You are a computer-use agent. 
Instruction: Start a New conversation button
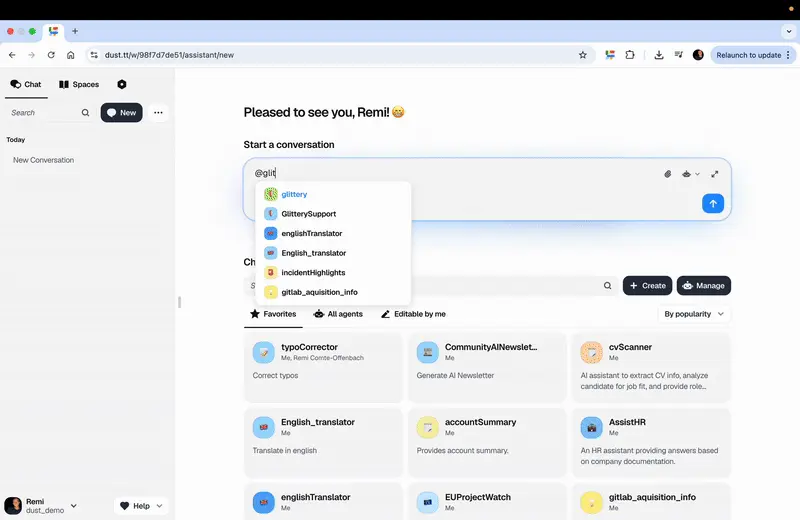(121, 113)
